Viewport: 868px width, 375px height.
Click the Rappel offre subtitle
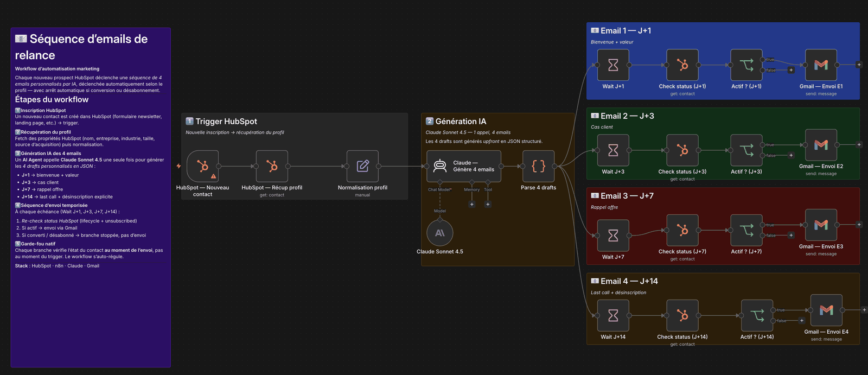604,207
